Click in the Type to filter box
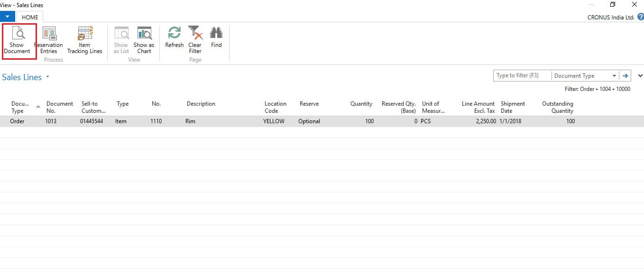Viewport: 644px width, 272px height. coord(522,76)
